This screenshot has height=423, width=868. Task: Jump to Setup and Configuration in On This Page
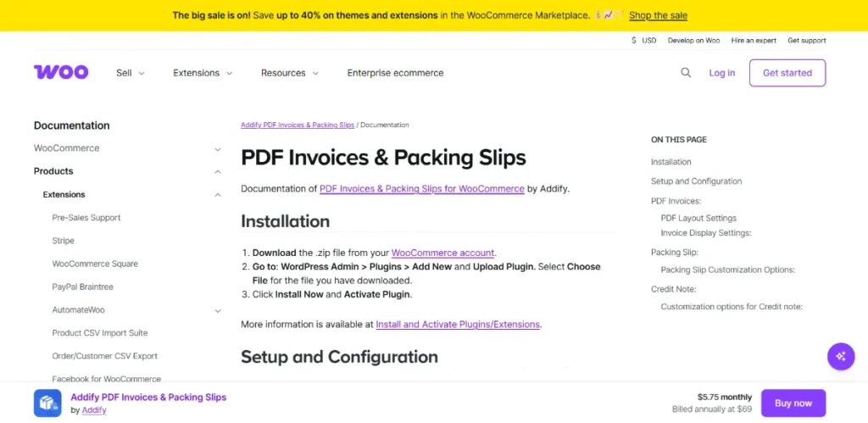(x=697, y=181)
